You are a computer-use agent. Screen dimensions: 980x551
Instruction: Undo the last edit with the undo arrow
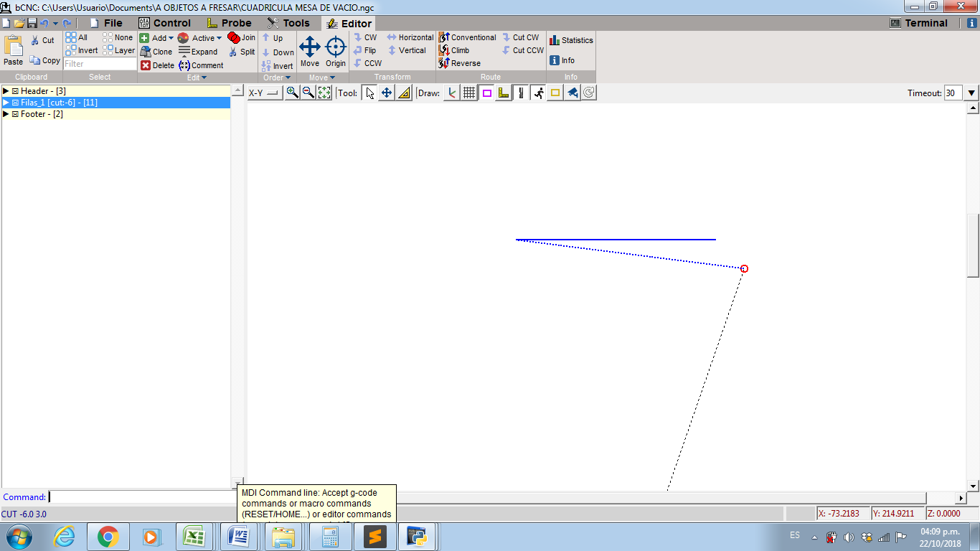44,23
